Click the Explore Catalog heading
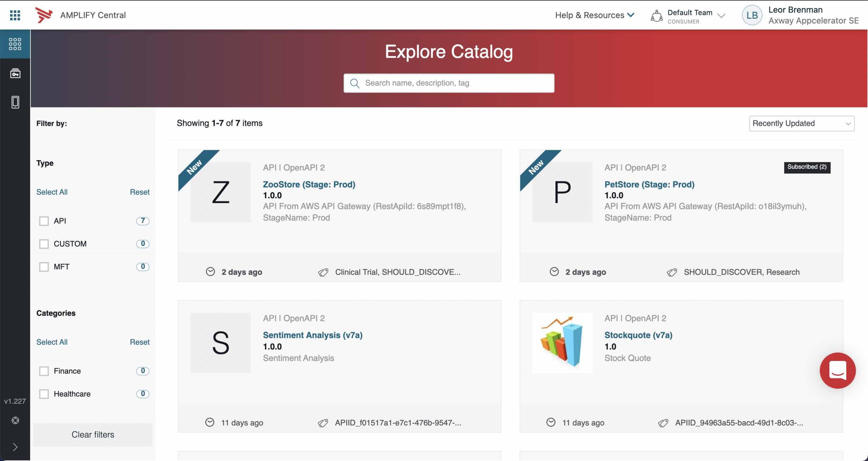 [x=449, y=52]
